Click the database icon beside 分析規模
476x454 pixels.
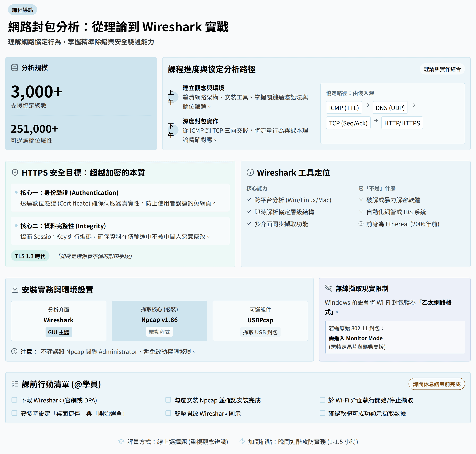click(x=14, y=68)
